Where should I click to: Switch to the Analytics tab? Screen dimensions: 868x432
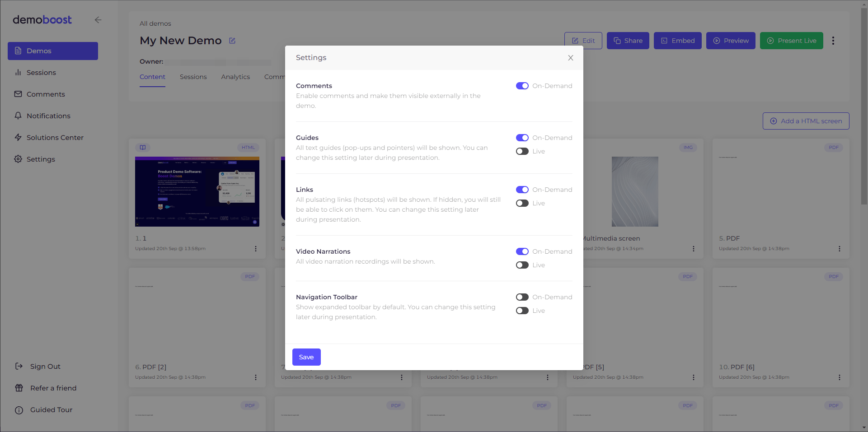235,77
